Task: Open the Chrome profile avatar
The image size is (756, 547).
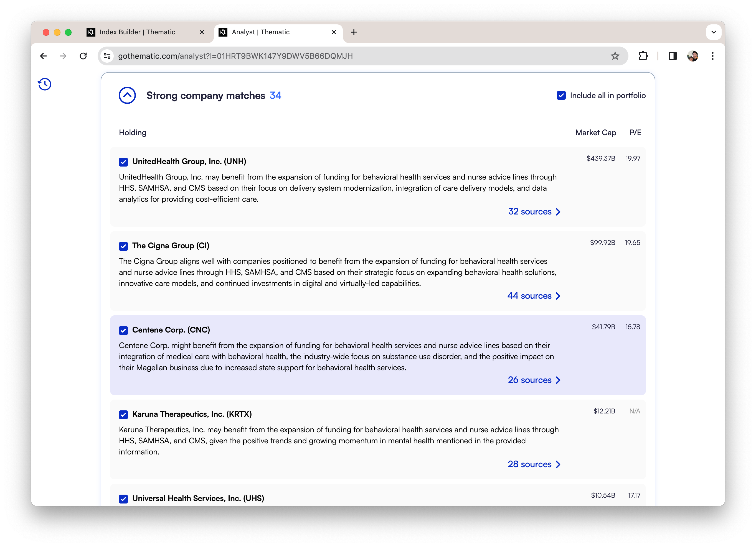Action: click(693, 56)
